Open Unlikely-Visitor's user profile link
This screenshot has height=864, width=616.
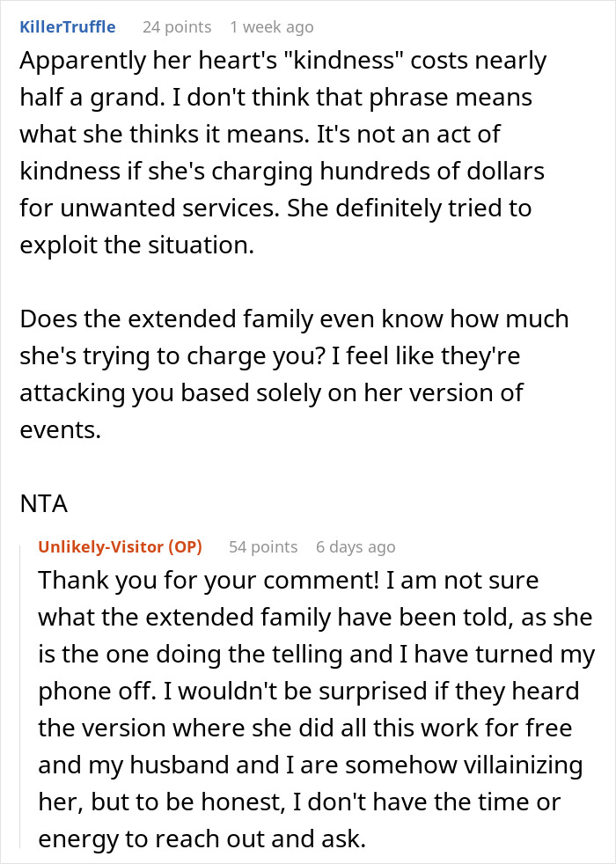click(x=120, y=546)
